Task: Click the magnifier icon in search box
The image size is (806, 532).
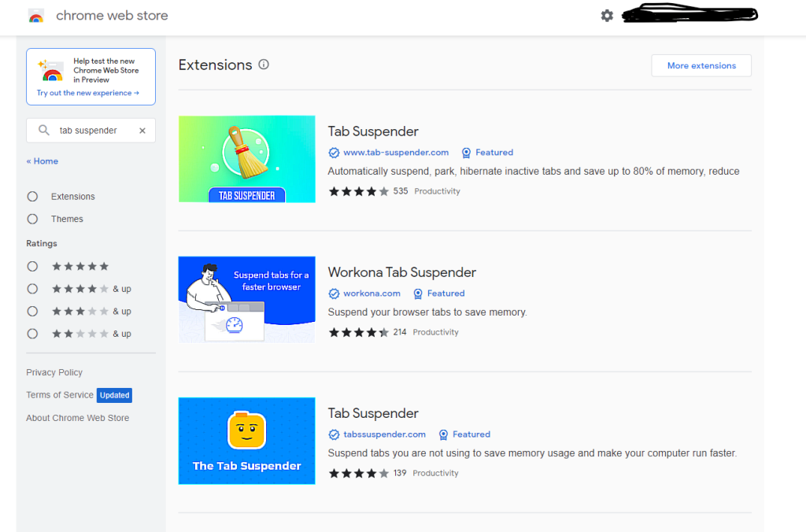Action: pos(44,130)
